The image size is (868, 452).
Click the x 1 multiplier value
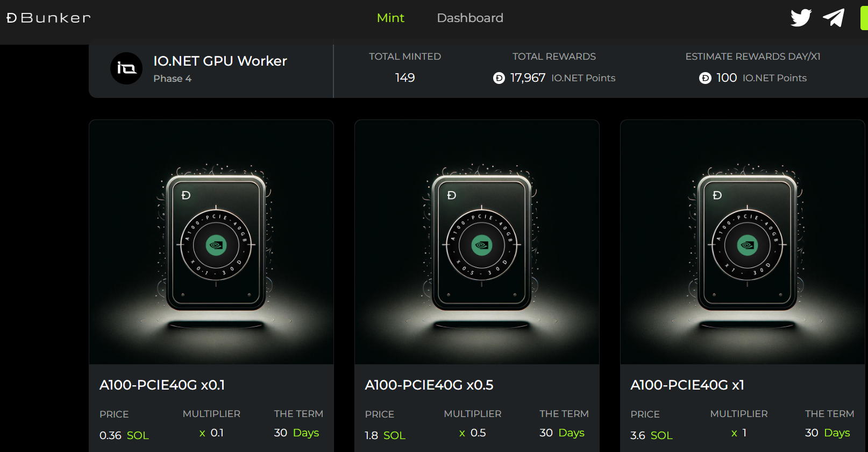click(739, 433)
